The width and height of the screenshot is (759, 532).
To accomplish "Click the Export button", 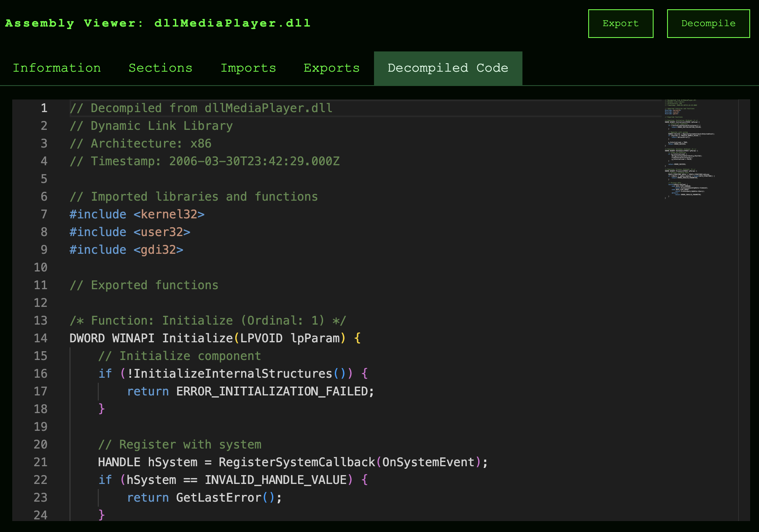I will (620, 24).
